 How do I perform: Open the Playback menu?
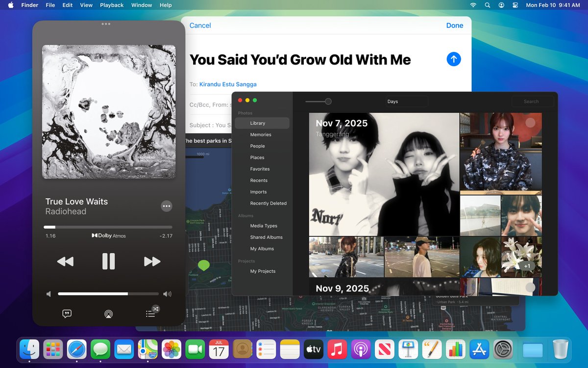112,5
